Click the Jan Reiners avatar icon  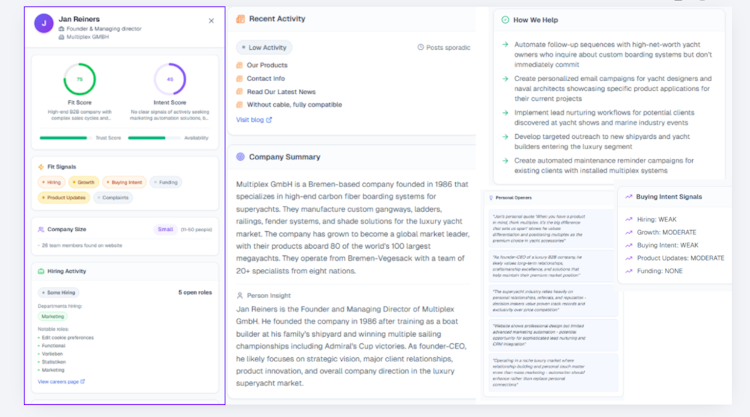(44, 23)
